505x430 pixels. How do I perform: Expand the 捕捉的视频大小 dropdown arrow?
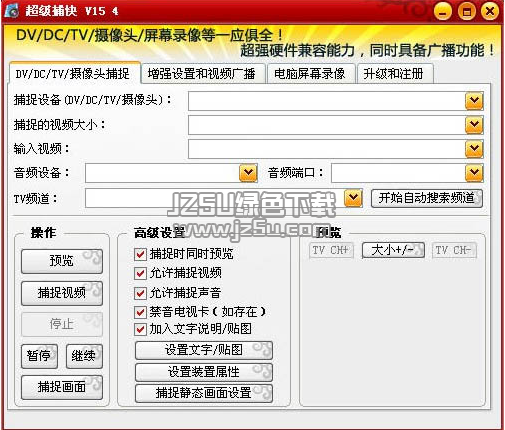474,125
